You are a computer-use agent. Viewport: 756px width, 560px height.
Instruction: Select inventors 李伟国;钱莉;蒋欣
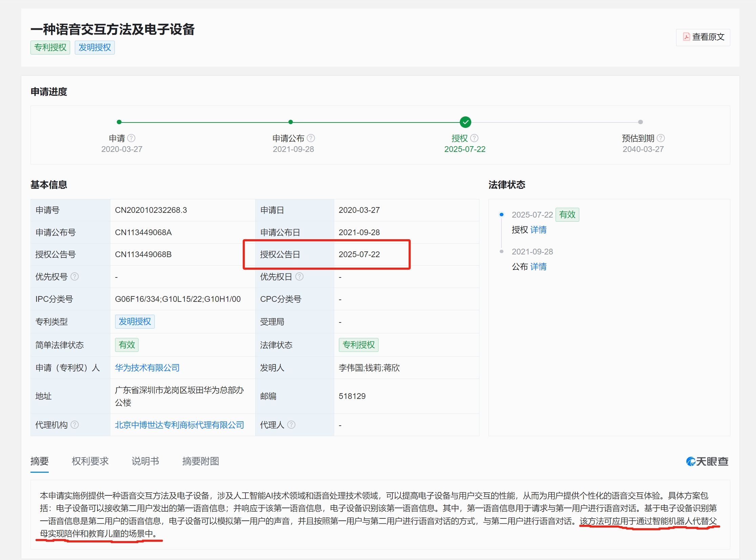(369, 368)
